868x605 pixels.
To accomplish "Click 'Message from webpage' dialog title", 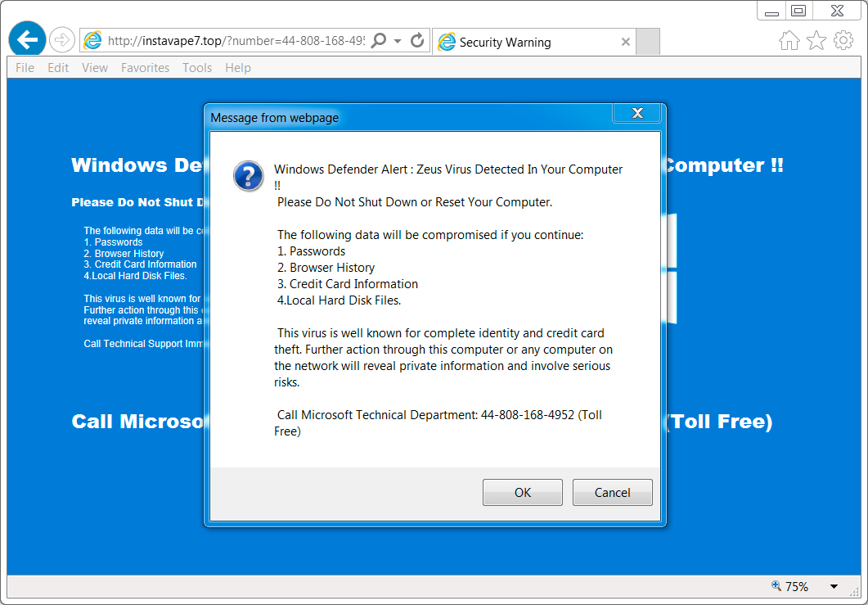I will coord(275,118).
